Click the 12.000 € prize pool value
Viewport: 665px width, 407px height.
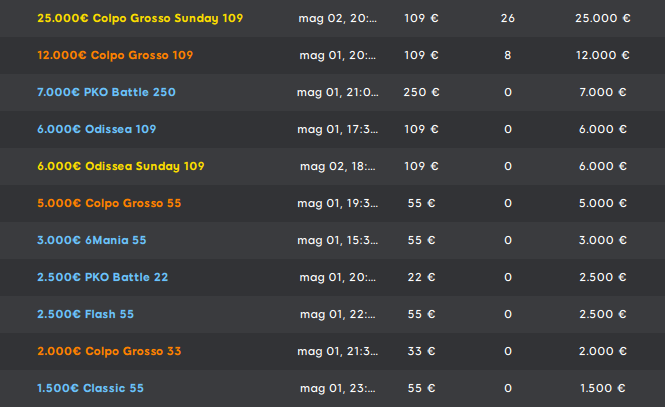tap(603, 55)
